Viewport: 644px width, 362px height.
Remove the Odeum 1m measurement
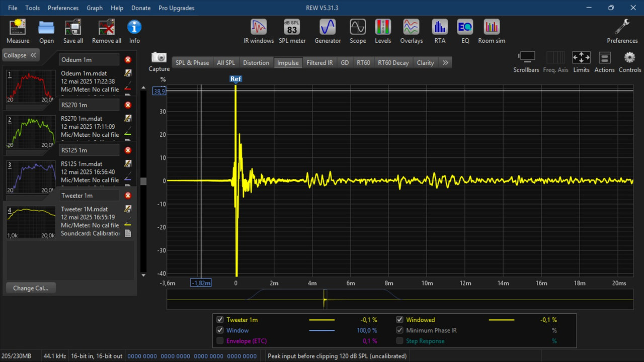click(x=128, y=60)
